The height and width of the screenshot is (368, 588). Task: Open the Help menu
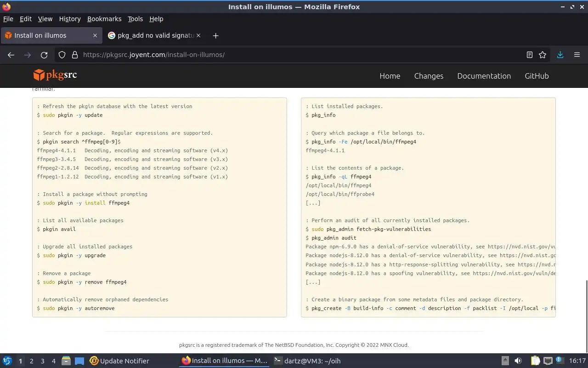(156, 19)
